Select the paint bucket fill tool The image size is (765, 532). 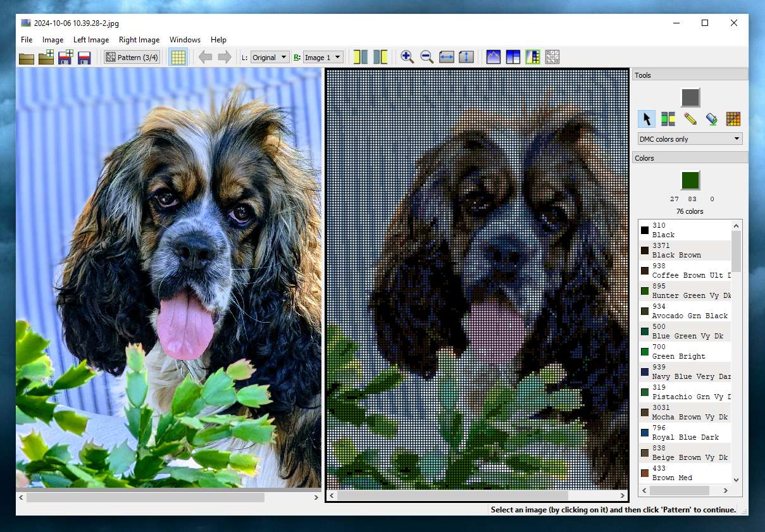coord(712,119)
